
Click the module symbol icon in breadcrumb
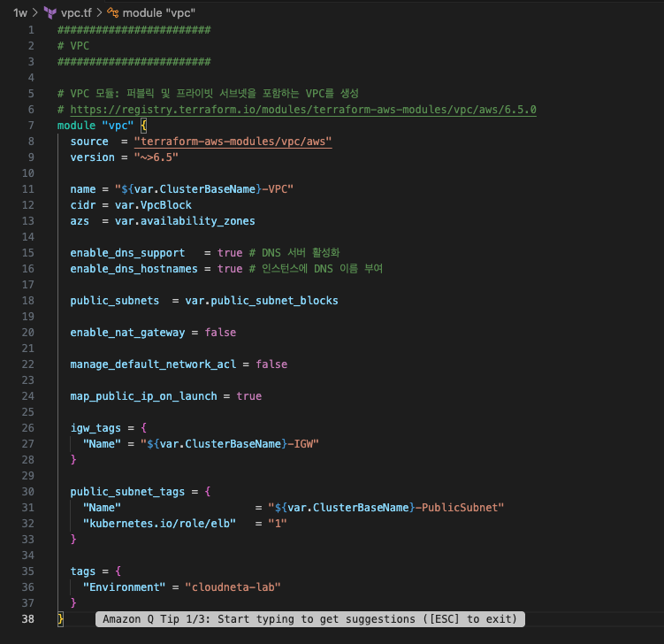pyautogui.click(x=112, y=12)
